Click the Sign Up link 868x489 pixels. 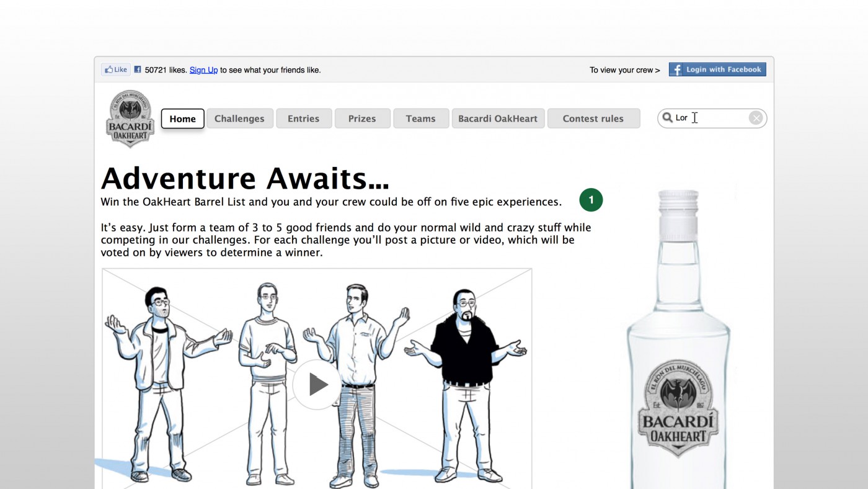click(x=203, y=70)
